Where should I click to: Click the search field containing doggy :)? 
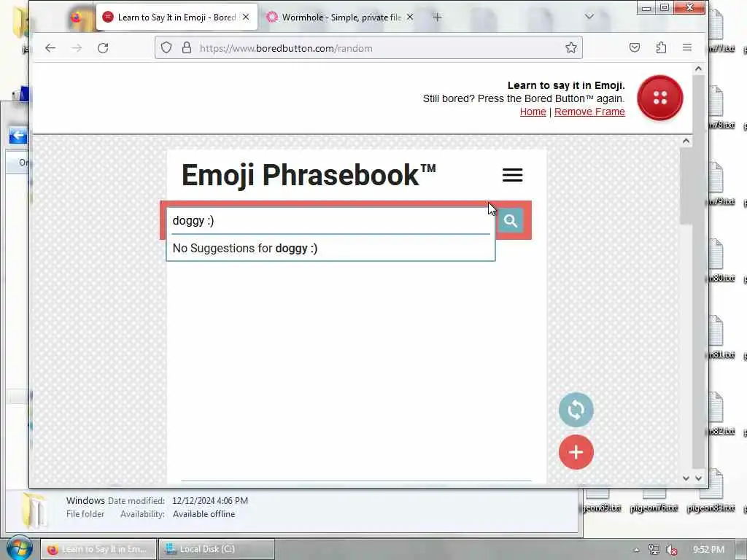330,221
